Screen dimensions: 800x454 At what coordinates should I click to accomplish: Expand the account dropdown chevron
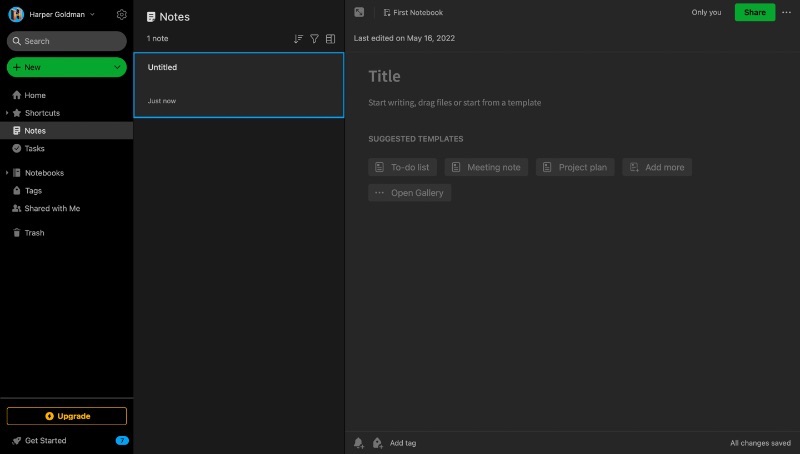click(92, 14)
